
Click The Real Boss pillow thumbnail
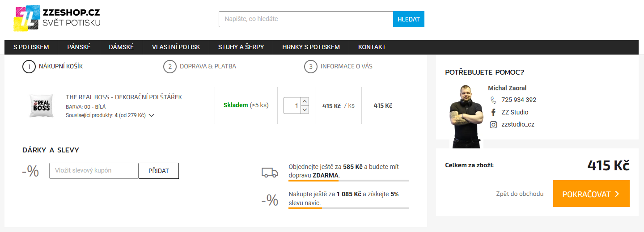pyautogui.click(x=42, y=106)
